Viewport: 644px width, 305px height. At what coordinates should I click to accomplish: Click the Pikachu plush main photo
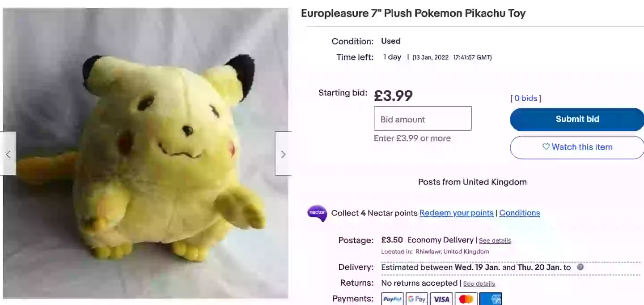[x=146, y=153]
